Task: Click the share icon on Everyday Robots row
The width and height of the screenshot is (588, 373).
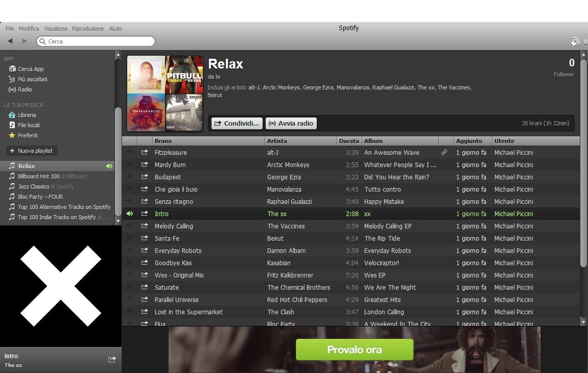Action: 145,250
